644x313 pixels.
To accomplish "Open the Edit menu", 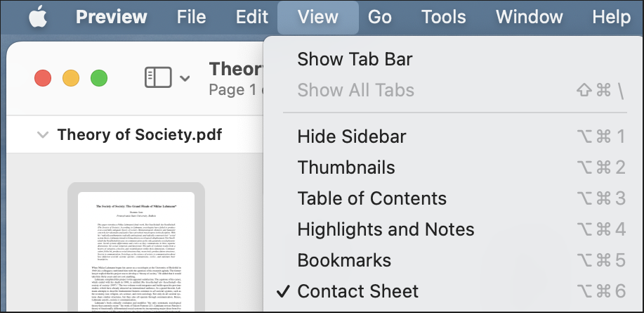I will 251,18.
